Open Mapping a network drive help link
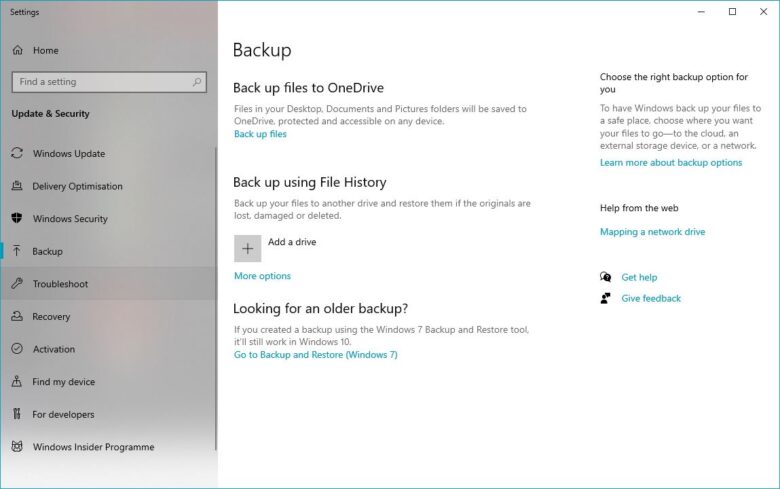The height and width of the screenshot is (489, 780). click(652, 232)
